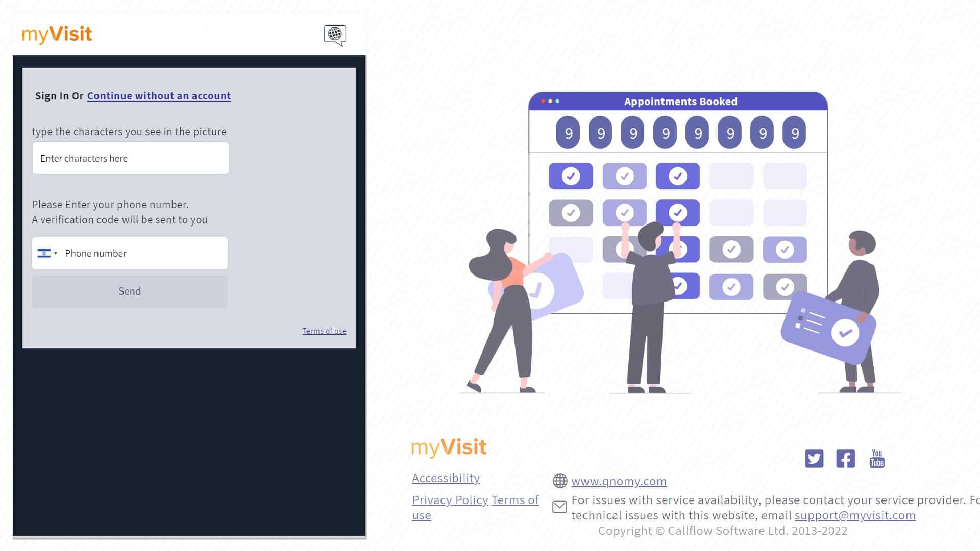Click the myVisit logo in header
Screen dimensions: 980x551
click(57, 34)
